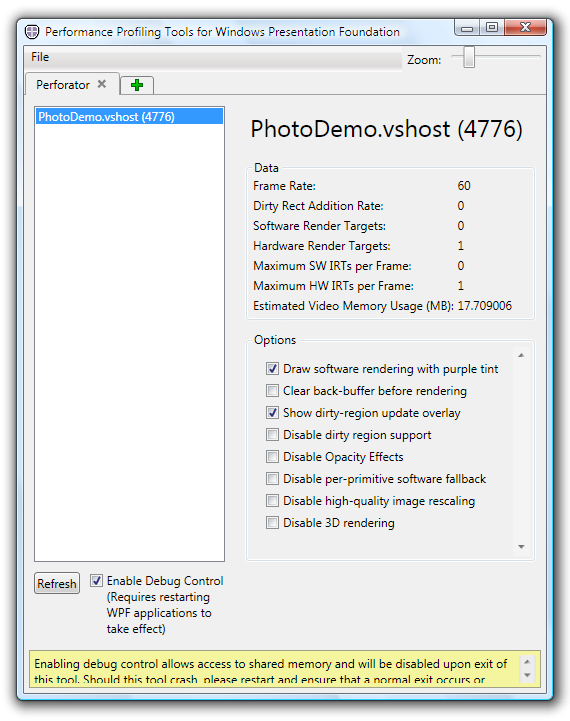Viewport: 570px width, 721px height.
Task: Check Disable 3D rendering
Action: tap(272, 523)
